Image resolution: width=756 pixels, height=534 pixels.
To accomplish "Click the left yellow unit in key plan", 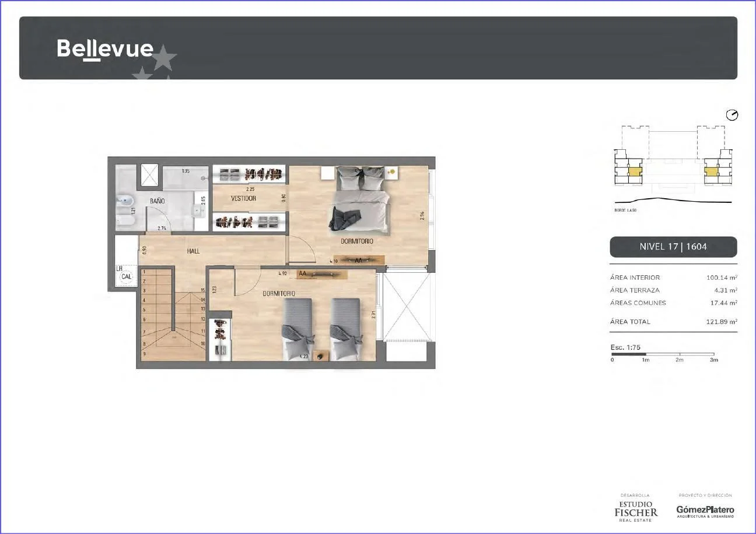I will [633, 172].
